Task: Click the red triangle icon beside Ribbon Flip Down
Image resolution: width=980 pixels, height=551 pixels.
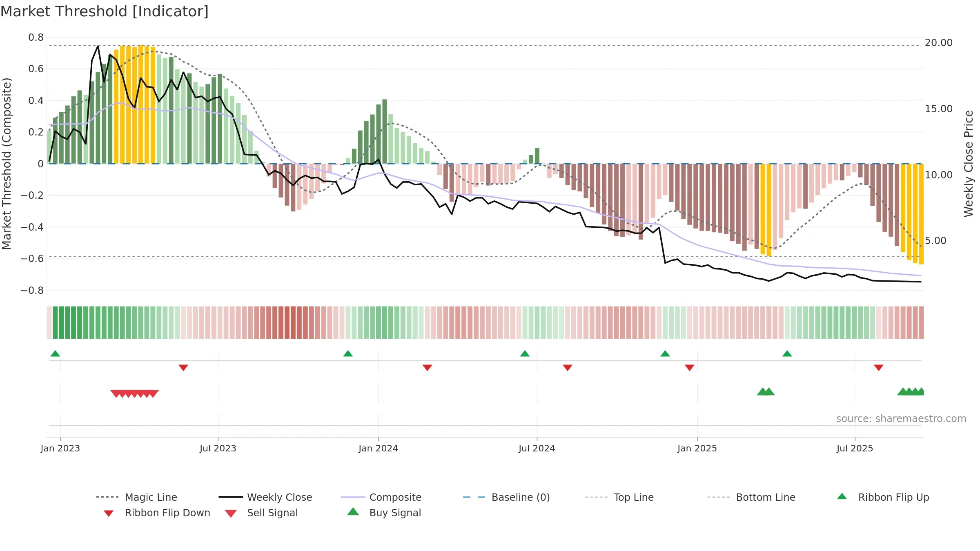Action: tap(109, 513)
